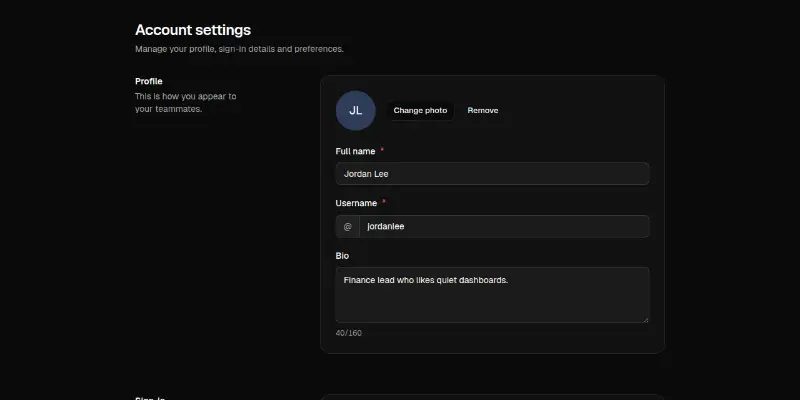This screenshot has height=400, width=800.
Task: Click the @ prefix in Username field
Action: [347, 227]
